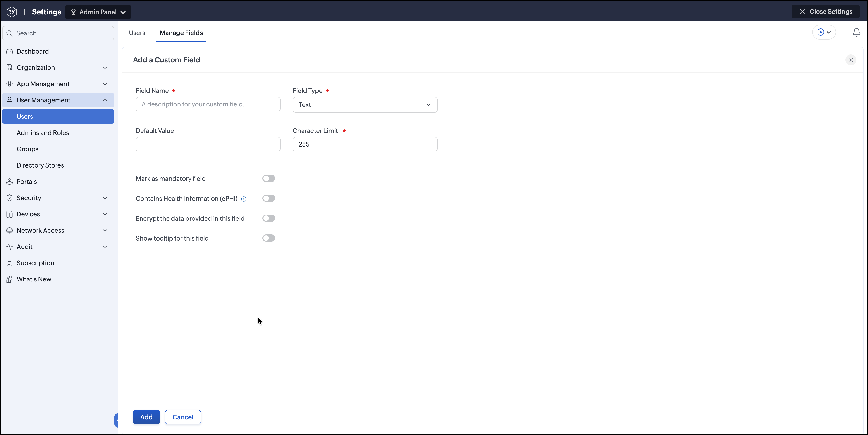Click the Settings title text
The height and width of the screenshot is (435, 868).
(47, 12)
